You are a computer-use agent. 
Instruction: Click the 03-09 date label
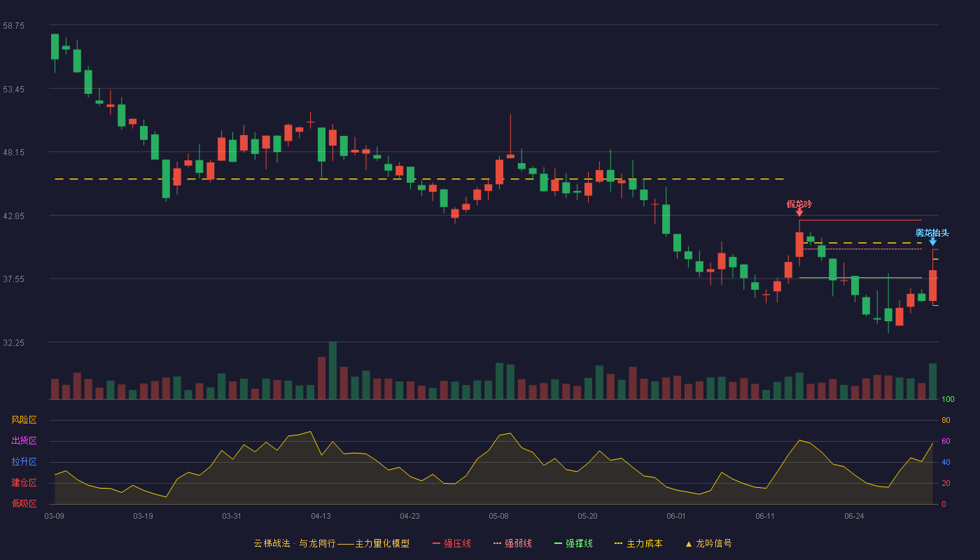click(54, 516)
